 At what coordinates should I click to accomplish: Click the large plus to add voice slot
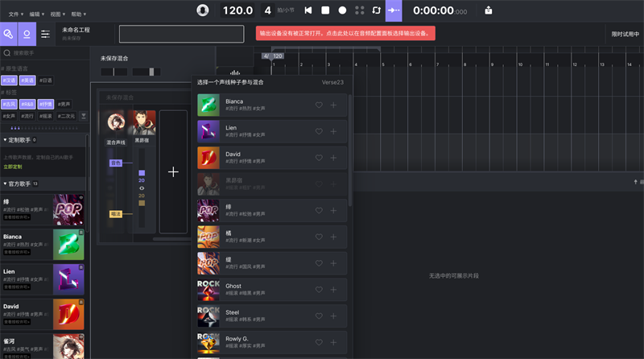coord(173,171)
